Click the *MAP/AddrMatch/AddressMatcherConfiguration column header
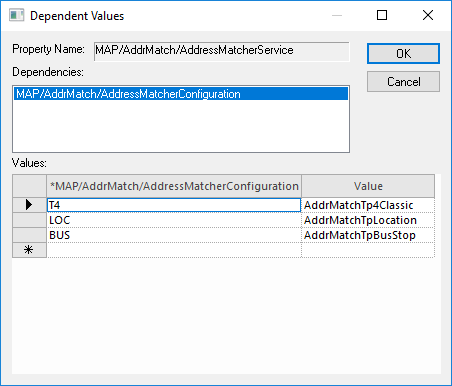This screenshot has height=386, width=452. (x=174, y=186)
